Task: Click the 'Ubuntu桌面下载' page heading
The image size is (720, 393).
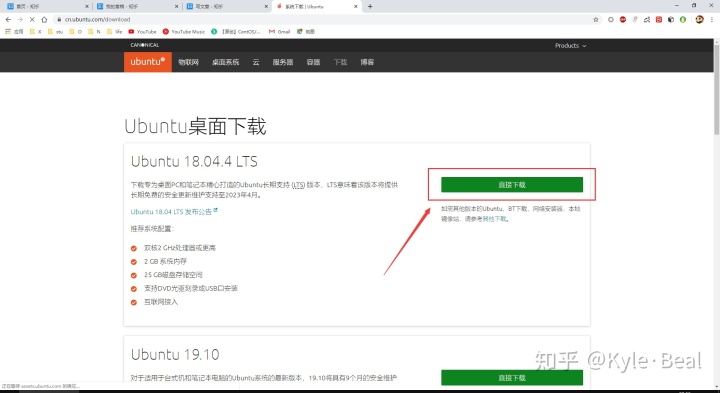Action: [x=195, y=126]
